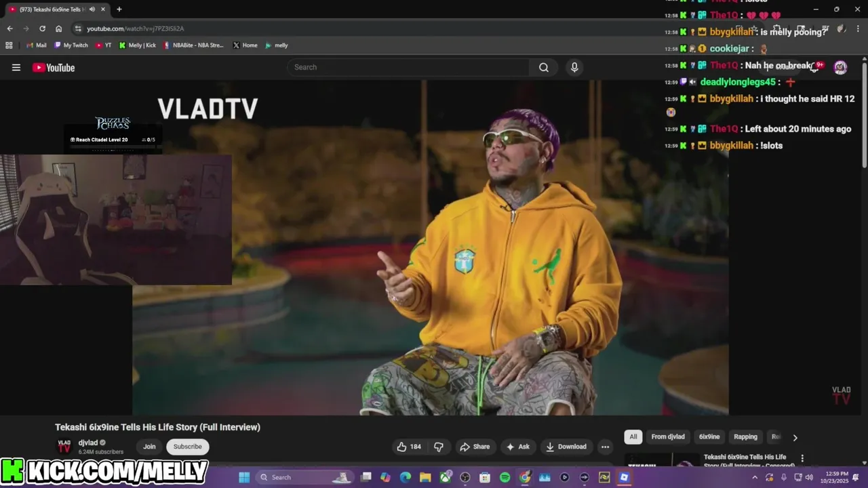This screenshot has width=868, height=488.
Task: Open Windows notification center bell
Action: click(856, 477)
